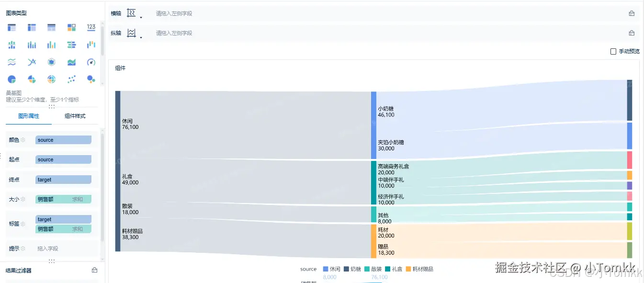The width and height of the screenshot is (644, 283).
Task: Select the partitioned column chart icon
Action: coord(12,45)
